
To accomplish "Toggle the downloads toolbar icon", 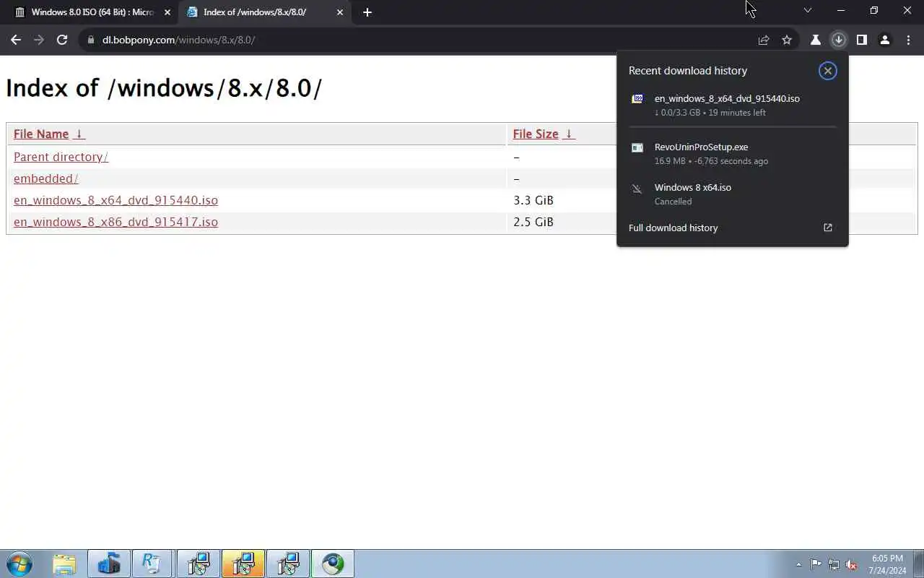I will point(839,40).
